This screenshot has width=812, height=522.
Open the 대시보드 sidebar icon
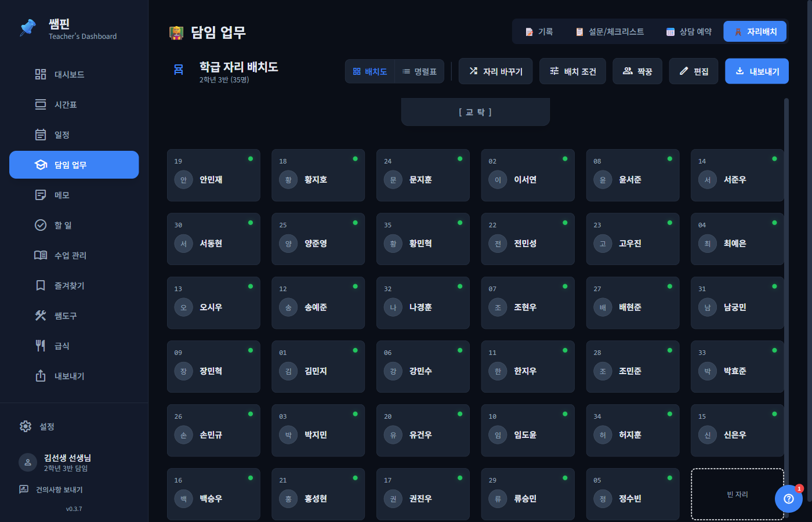41,74
